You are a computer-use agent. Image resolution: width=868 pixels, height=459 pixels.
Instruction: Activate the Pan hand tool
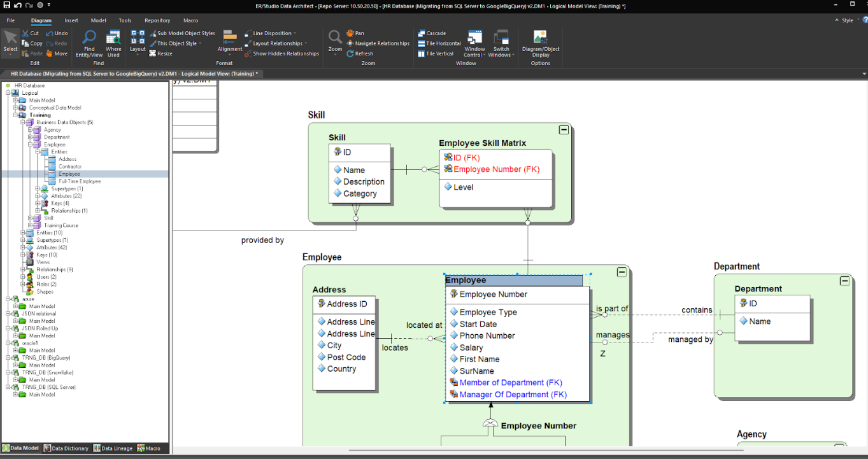(355, 33)
